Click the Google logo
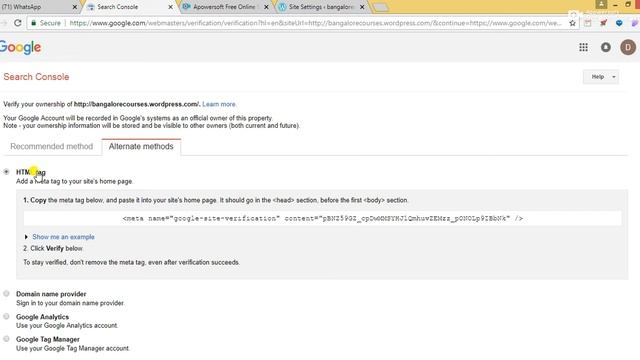This screenshot has height=360, width=640. [x=20, y=48]
